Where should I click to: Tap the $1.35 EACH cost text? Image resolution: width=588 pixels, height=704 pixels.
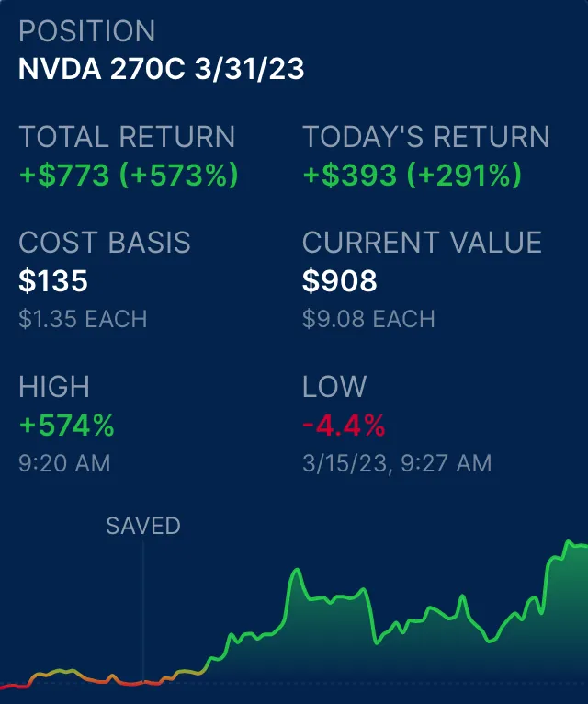coord(83,319)
